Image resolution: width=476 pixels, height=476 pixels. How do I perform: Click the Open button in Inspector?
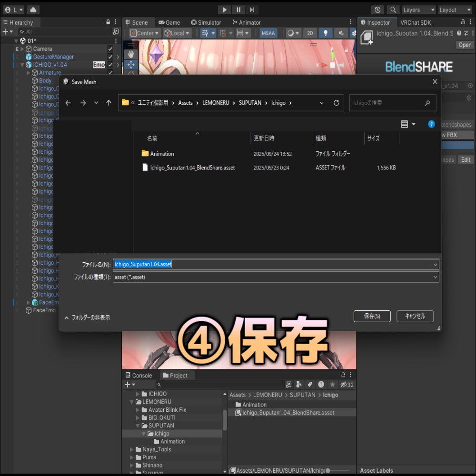pyautogui.click(x=465, y=45)
